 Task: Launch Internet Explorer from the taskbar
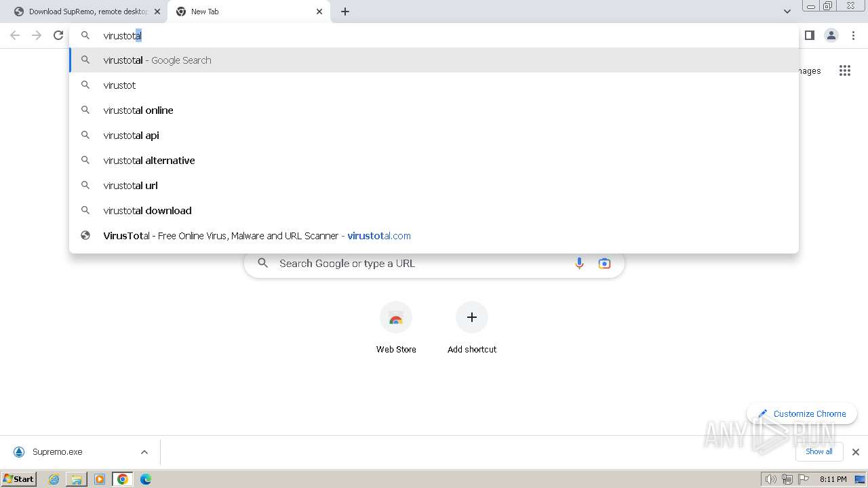tap(54, 479)
